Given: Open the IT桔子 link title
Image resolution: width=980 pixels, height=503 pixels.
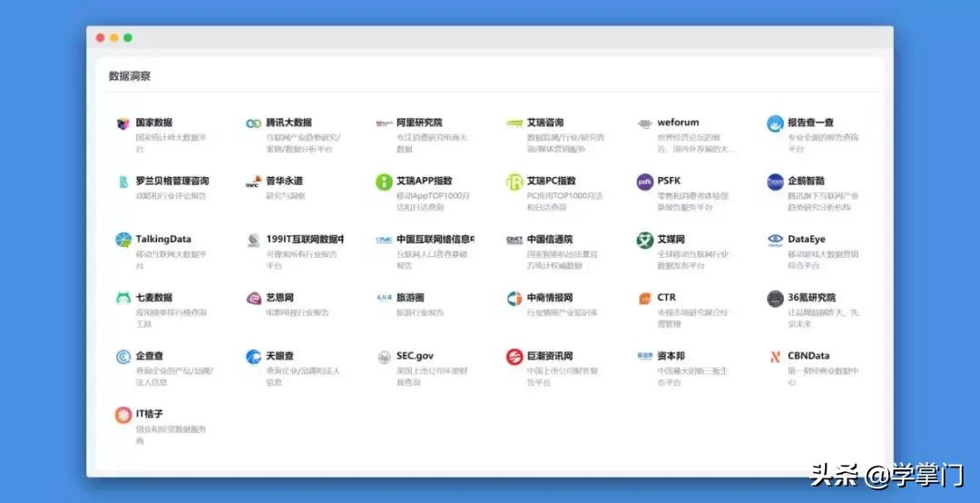Looking at the screenshot, I should tap(150, 413).
